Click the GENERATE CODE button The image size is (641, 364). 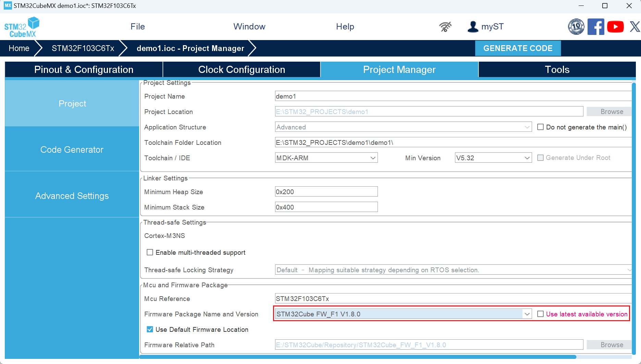[x=518, y=48]
